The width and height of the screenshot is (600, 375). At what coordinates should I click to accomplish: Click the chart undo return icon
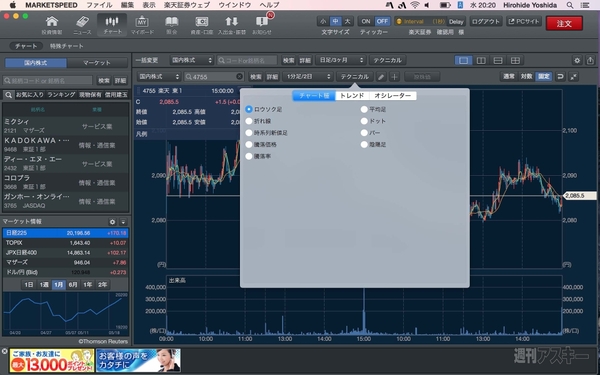(560, 77)
